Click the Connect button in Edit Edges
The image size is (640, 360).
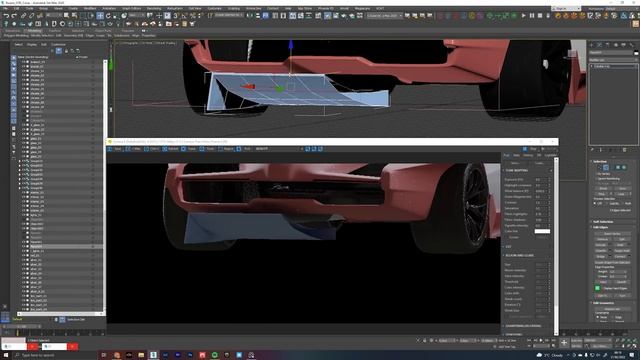pos(620,256)
